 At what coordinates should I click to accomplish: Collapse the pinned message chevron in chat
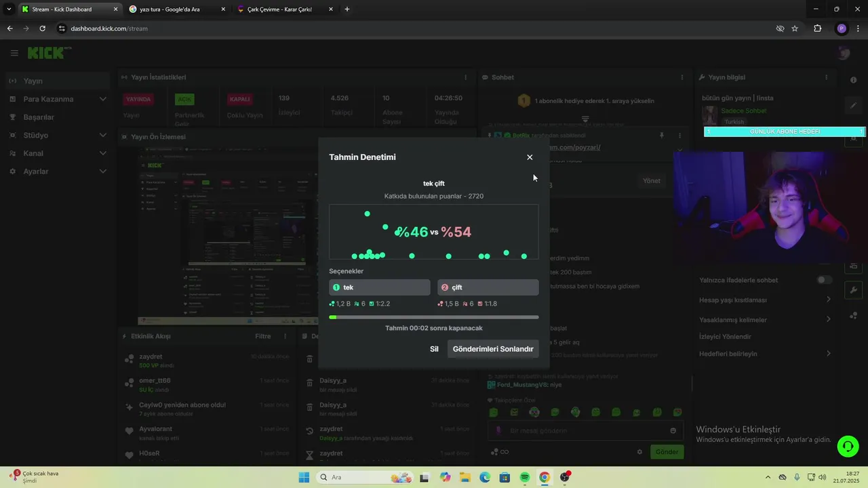point(679,150)
